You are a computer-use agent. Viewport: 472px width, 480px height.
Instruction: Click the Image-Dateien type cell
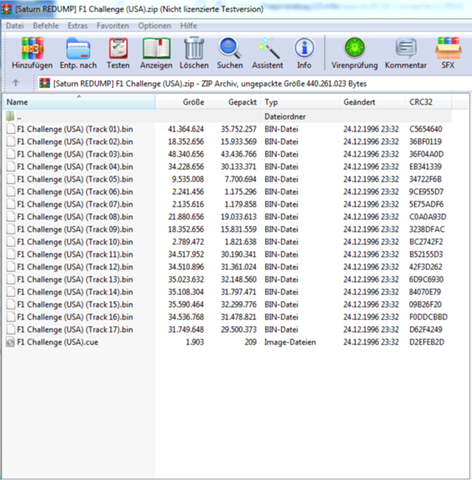[290, 342]
